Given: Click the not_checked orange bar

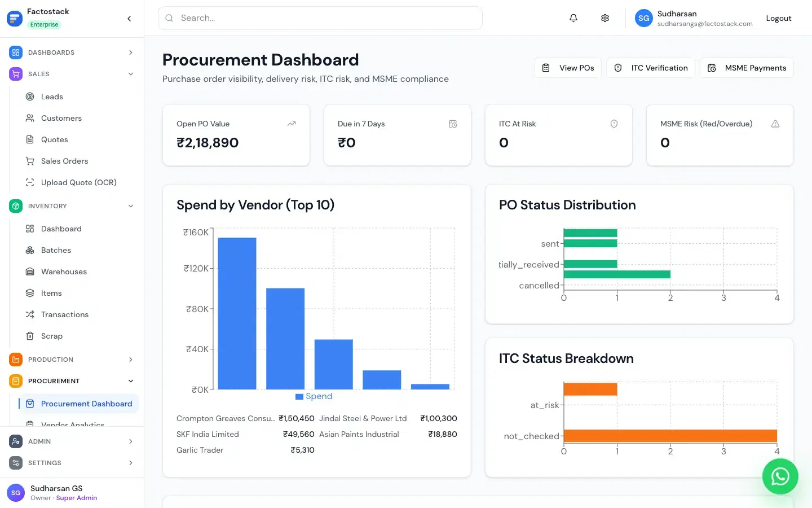Looking at the screenshot, I should click(670, 436).
